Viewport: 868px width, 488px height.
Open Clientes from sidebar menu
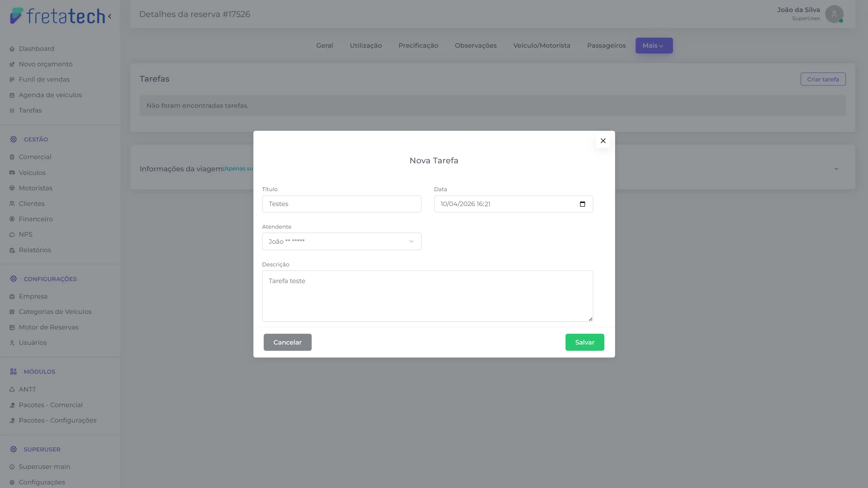pos(32,203)
